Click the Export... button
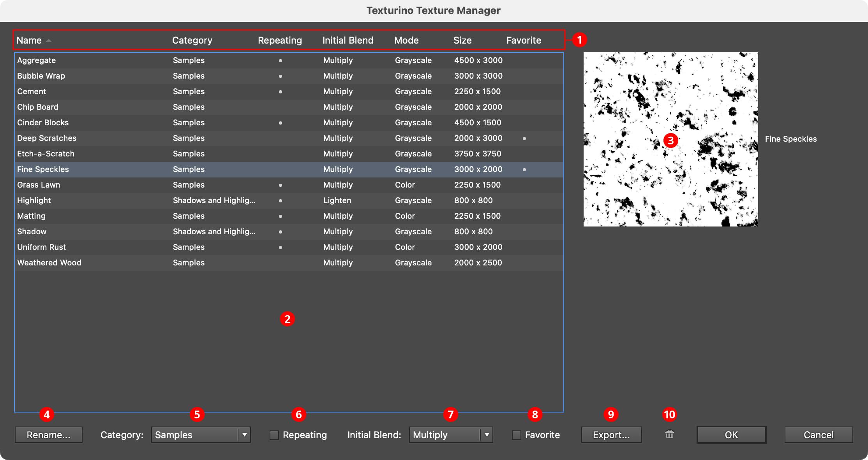The height and width of the screenshot is (460, 868). point(611,435)
